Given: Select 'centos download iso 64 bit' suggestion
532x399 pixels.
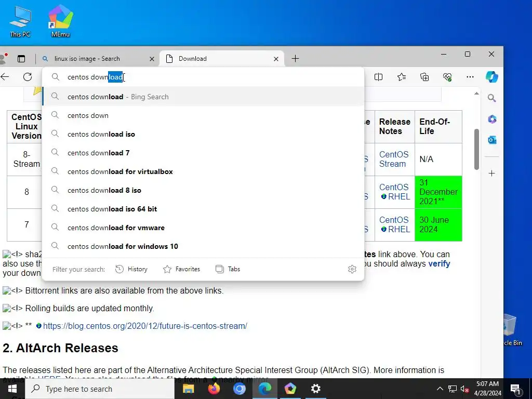Looking at the screenshot, I should pyautogui.click(x=203, y=209).
